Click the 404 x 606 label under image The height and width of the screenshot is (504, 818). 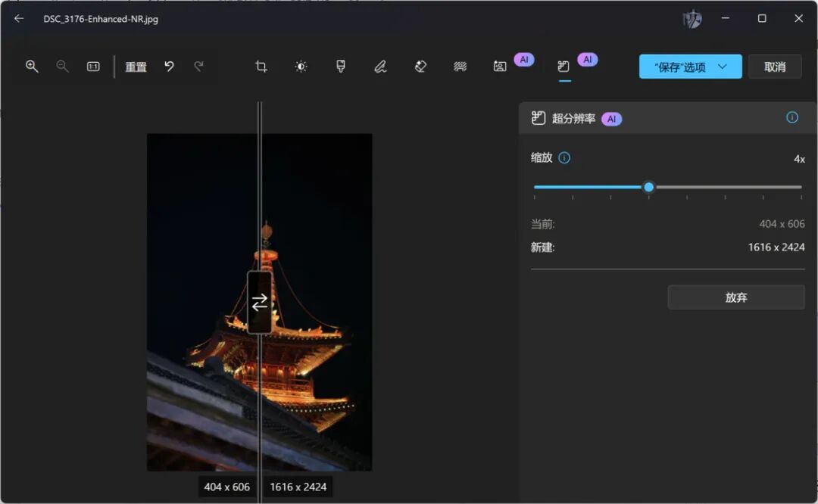click(227, 487)
